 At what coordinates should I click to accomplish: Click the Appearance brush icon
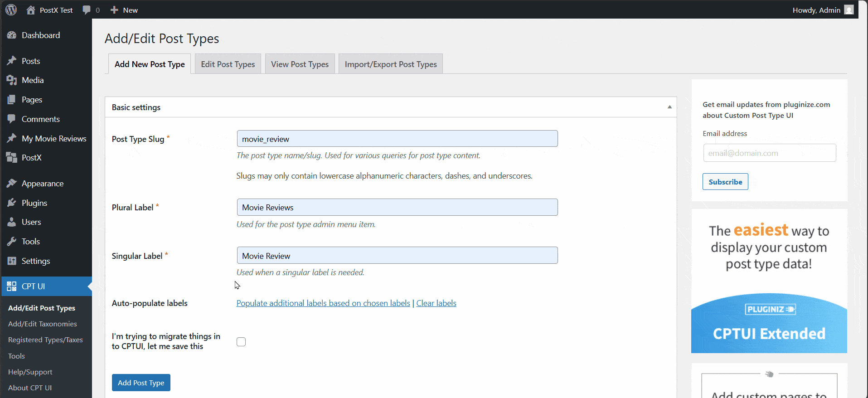tap(12, 184)
